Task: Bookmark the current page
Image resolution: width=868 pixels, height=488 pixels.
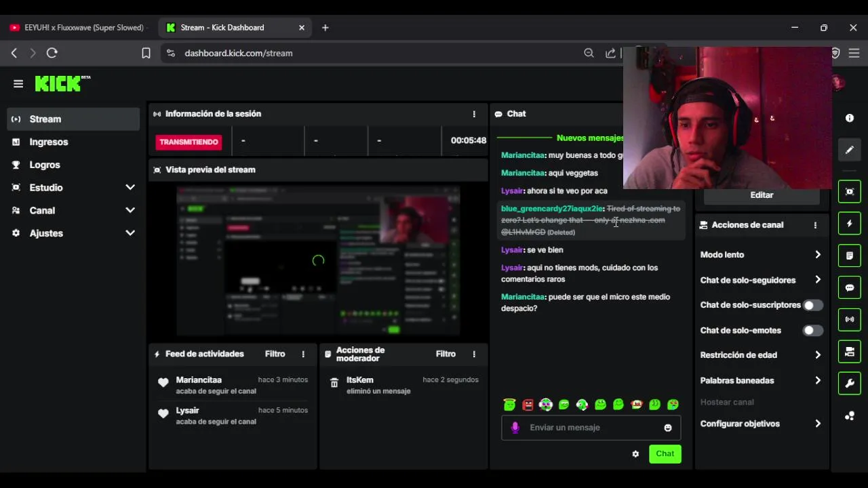Action: click(146, 53)
